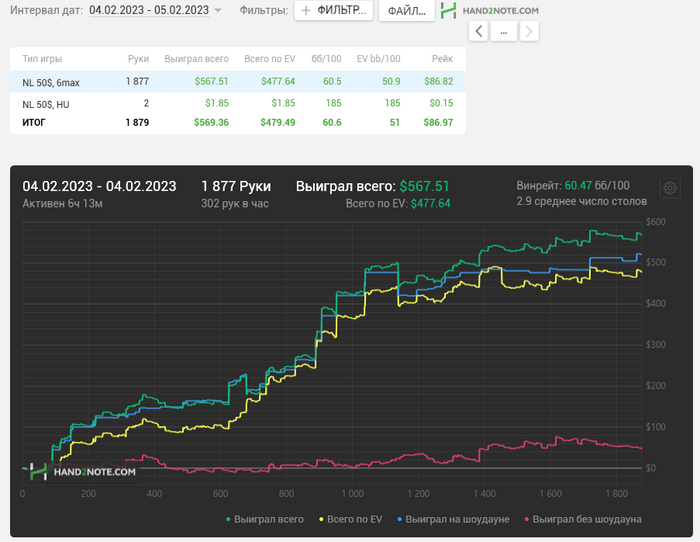Click the Активен 6ч 13м text

click(62, 204)
